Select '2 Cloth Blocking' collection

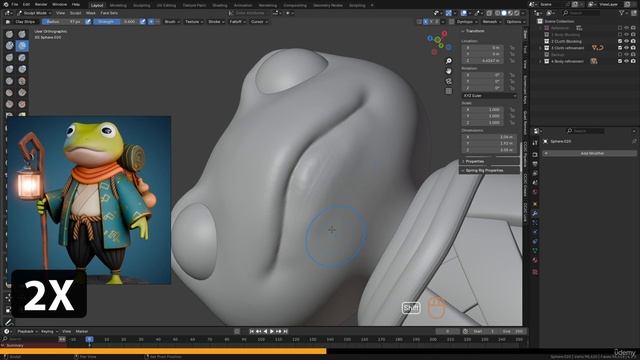coord(566,41)
